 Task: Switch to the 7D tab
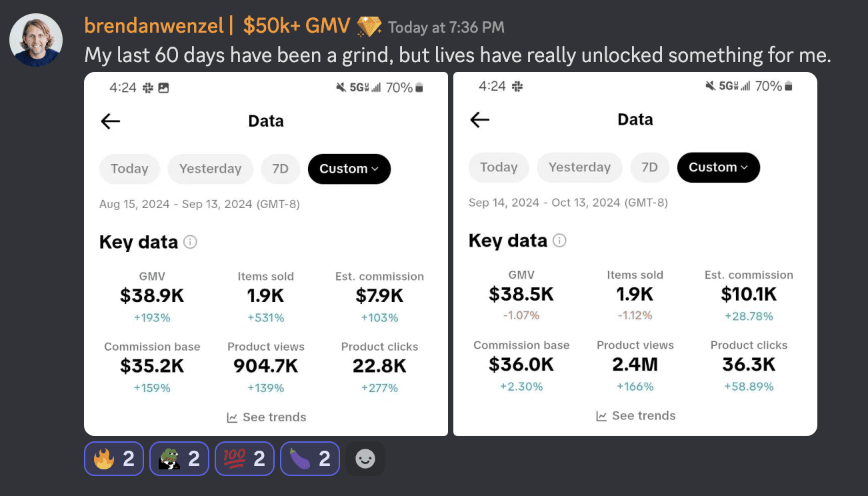[280, 169]
